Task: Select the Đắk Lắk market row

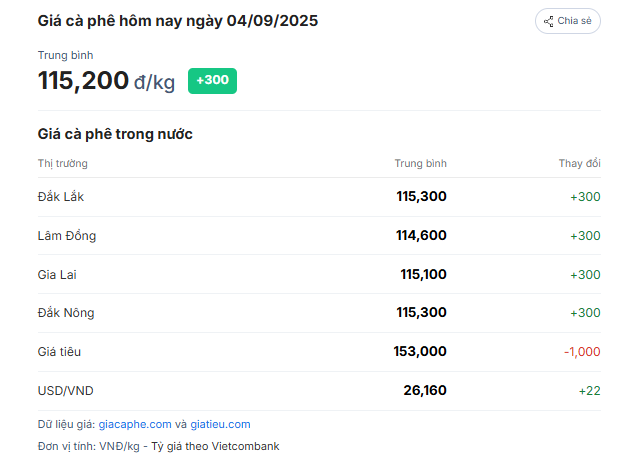Action: tap(319, 197)
